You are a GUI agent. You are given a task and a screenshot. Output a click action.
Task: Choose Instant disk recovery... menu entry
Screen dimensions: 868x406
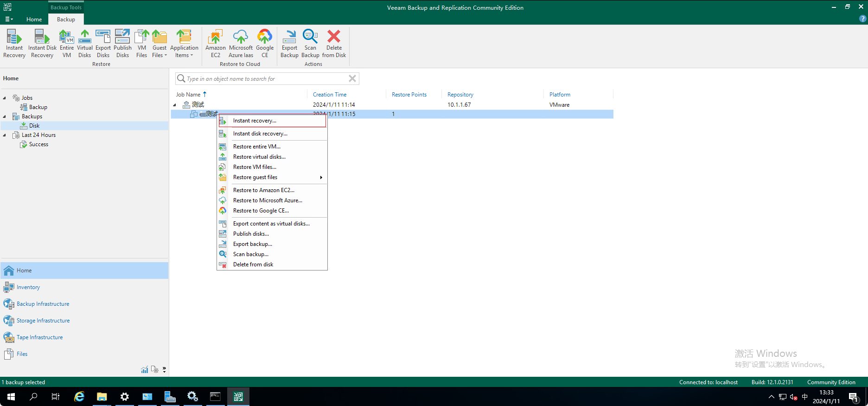click(273, 134)
